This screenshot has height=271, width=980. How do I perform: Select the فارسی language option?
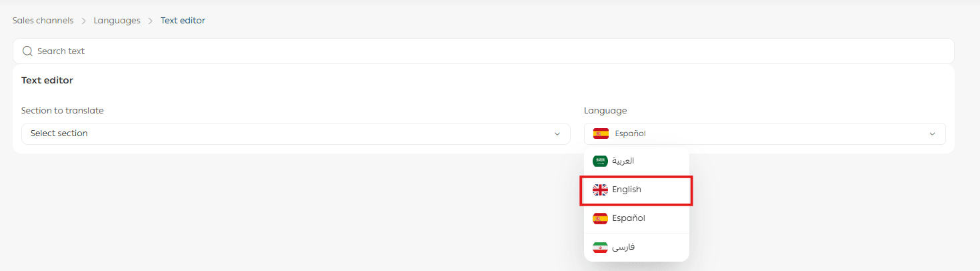coord(623,247)
